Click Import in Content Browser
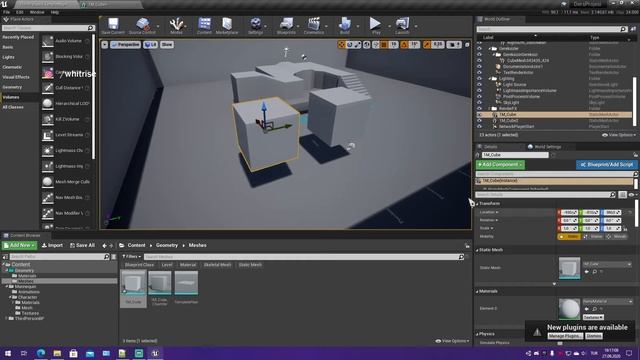 tap(52, 245)
